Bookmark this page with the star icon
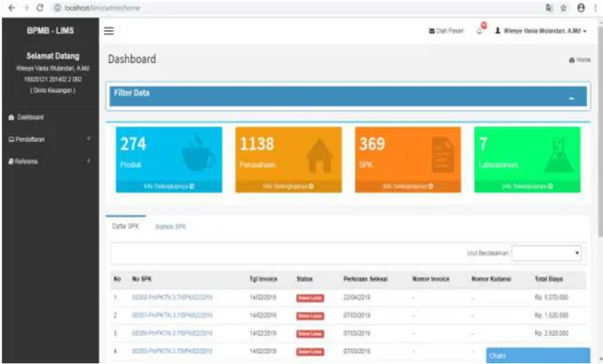The height and width of the screenshot is (364, 603). pos(564,8)
